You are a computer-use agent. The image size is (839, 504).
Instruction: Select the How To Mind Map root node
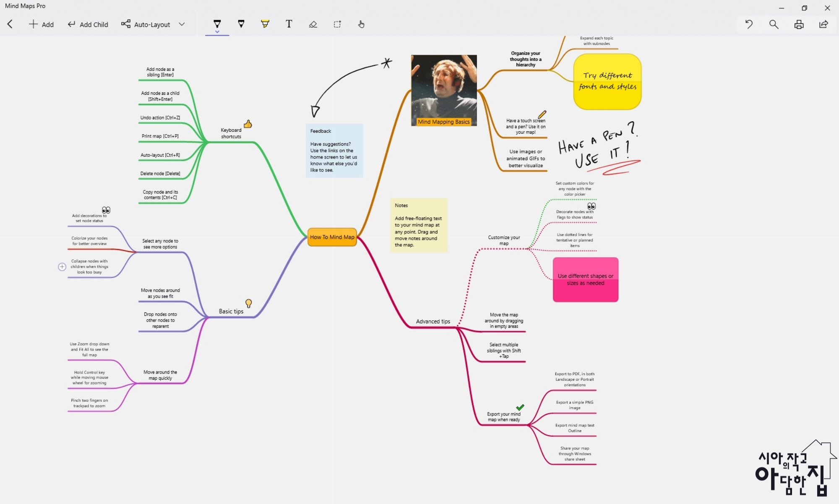(332, 237)
